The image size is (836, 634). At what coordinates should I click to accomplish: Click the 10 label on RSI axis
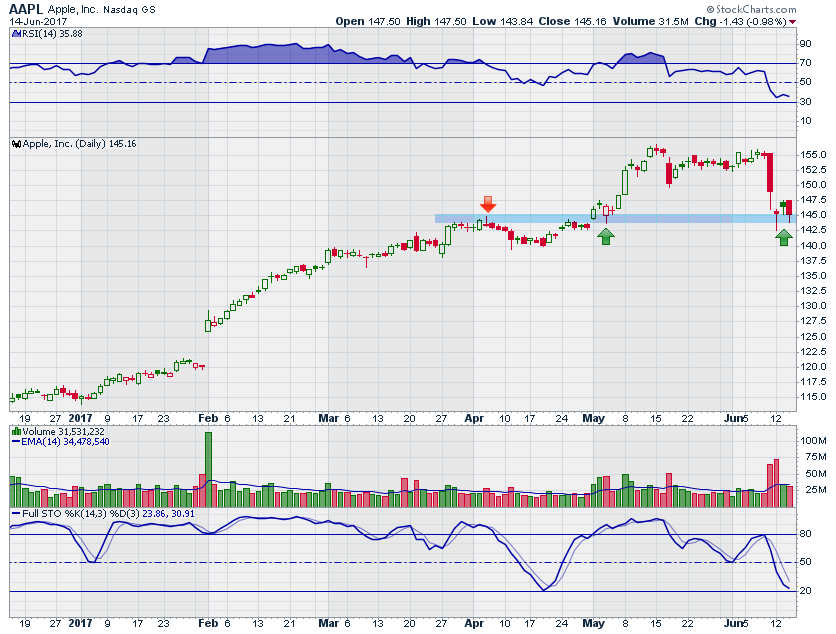(805, 121)
